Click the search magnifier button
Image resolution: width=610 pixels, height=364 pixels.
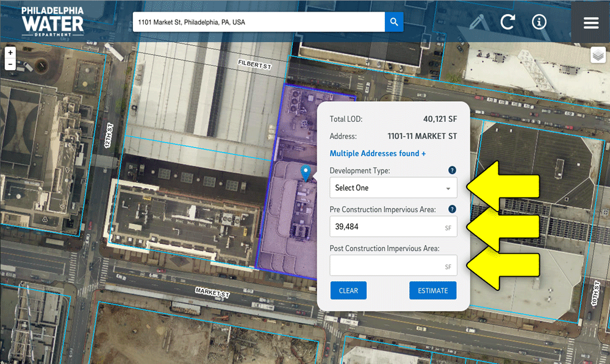click(394, 22)
